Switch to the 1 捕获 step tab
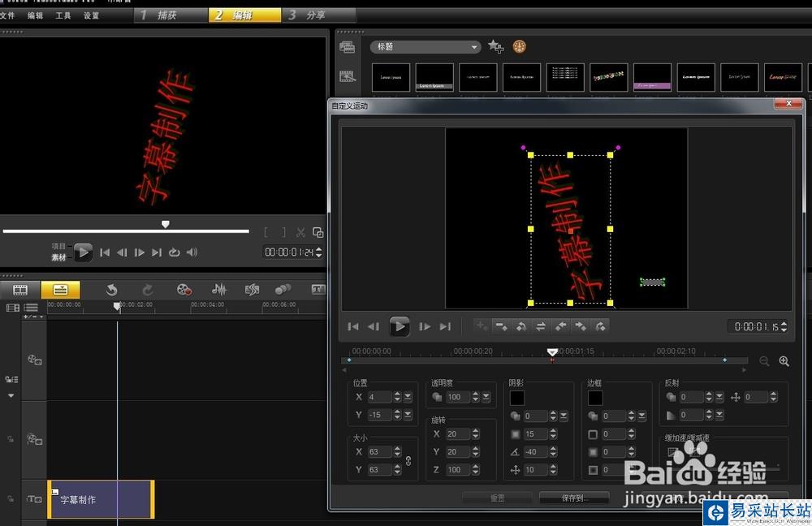812x526 pixels. click(x=171, y=15)
